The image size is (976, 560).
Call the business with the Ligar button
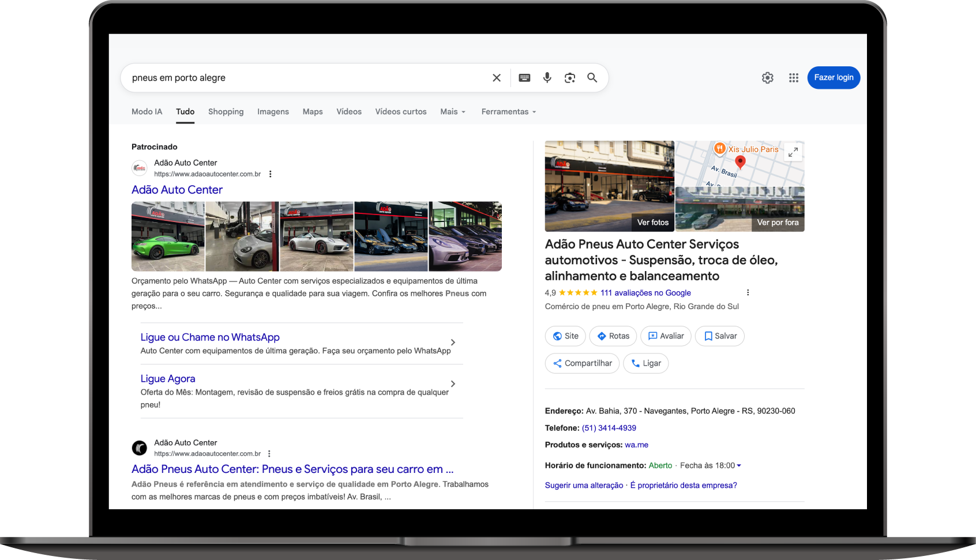tap(645, 363)
